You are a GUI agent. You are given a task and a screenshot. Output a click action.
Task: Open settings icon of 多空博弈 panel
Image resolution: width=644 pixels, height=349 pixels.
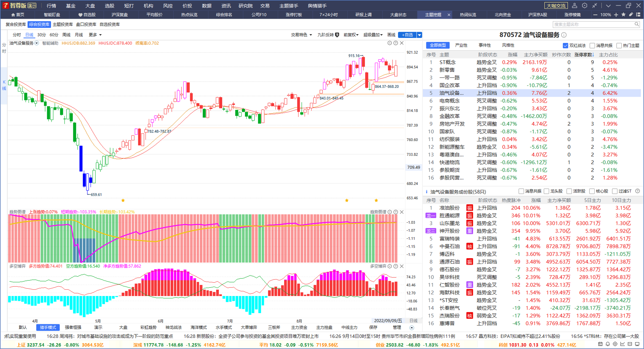(390, 266)
